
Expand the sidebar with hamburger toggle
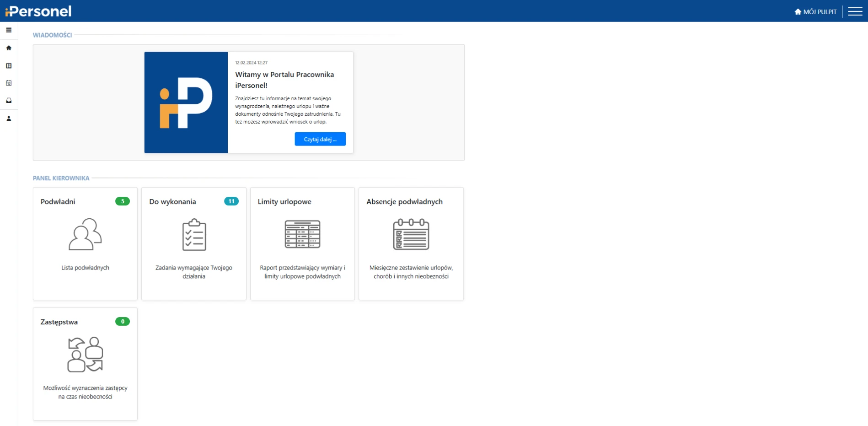pos(9,30)
